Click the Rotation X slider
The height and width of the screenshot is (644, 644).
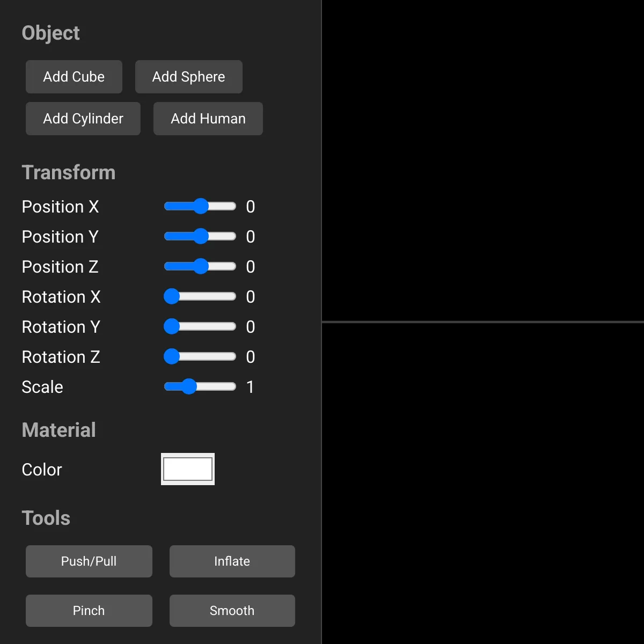pyautogui.click(x=200, y=297)
